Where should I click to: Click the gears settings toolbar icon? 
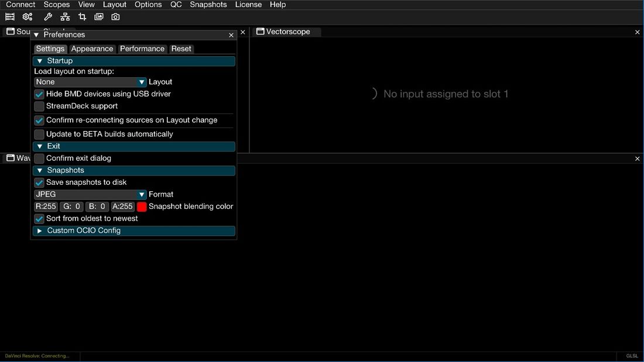point(28,17)
